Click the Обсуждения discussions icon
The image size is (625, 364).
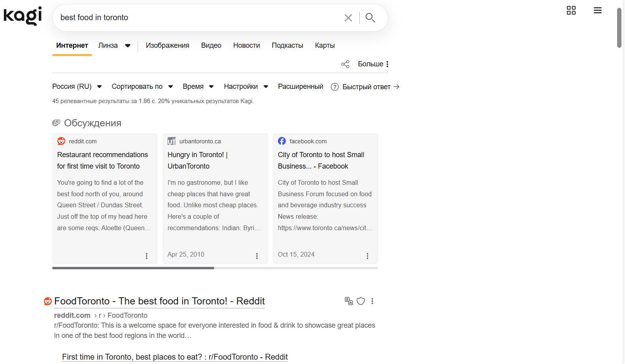[x=56, y=123]
